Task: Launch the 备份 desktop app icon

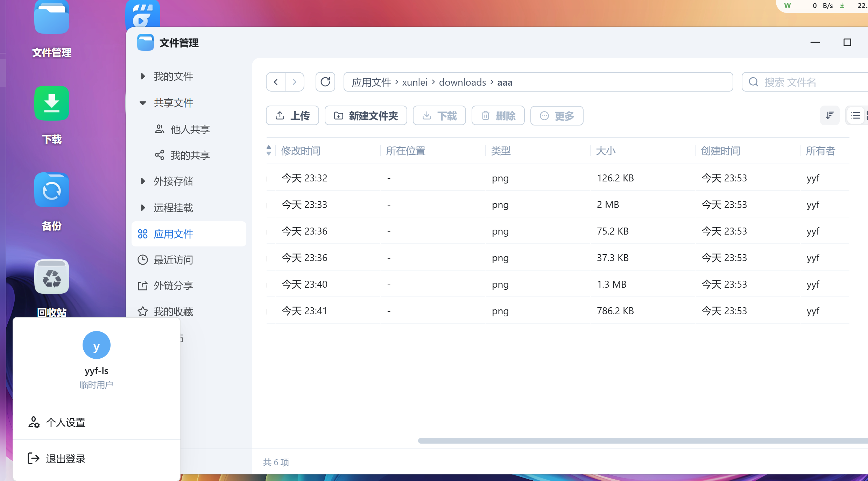Action: (52, 190)
